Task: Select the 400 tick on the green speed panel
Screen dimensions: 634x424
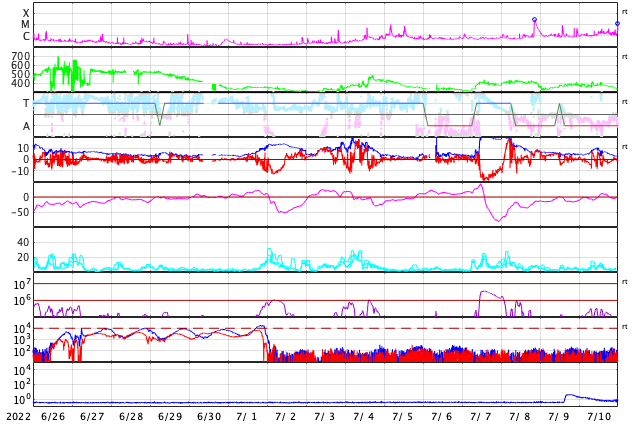Action: (21, 83)
